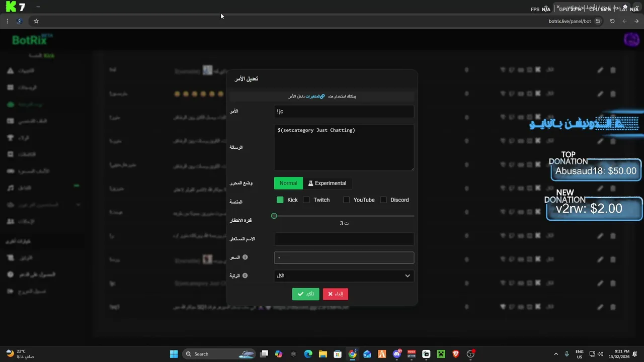
Task: Adjust the cooldown slider handle
Action: [x=274, y=216]
